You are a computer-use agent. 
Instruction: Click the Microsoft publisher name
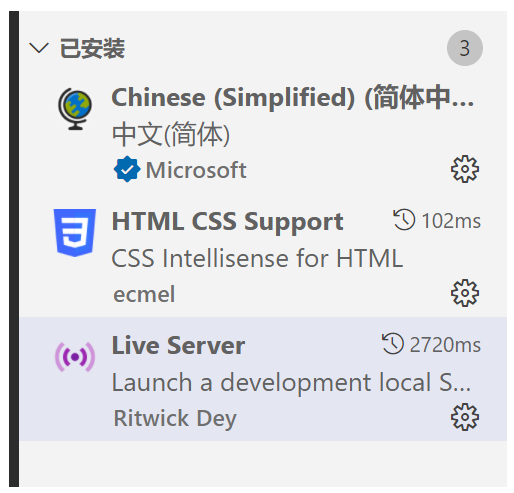coord(196,170)
